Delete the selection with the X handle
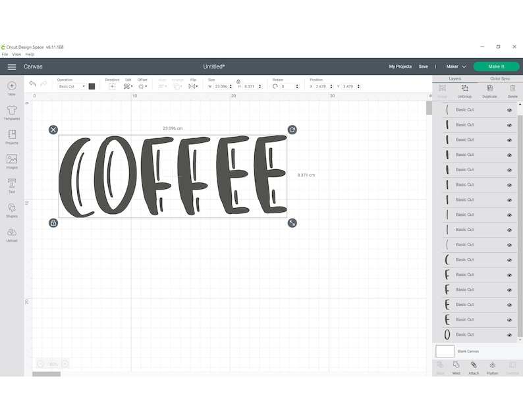The height and width of the screenshot is (420, 523). (x=53, y=130)
